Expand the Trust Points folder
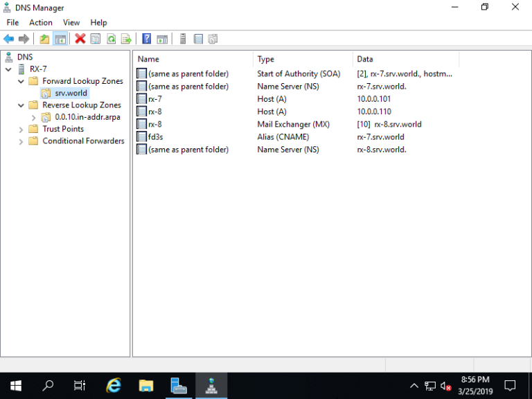The width and height of the screenshot is (532, 399). click(x=21, y=130)
